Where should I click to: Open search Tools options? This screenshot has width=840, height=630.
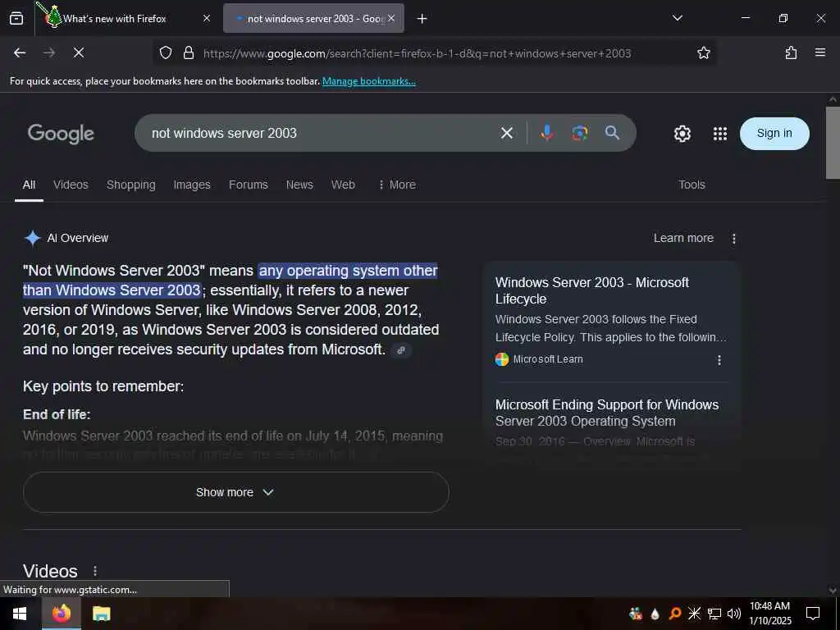[692, 185]
